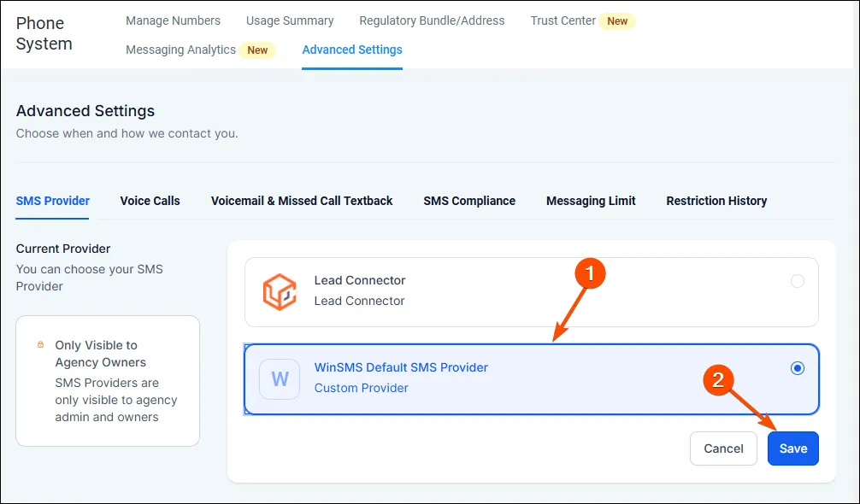Click the 'SMS Providers are only visible' note
The width and height of the screenshot is (860, 504).
click(x=115, y=400)
